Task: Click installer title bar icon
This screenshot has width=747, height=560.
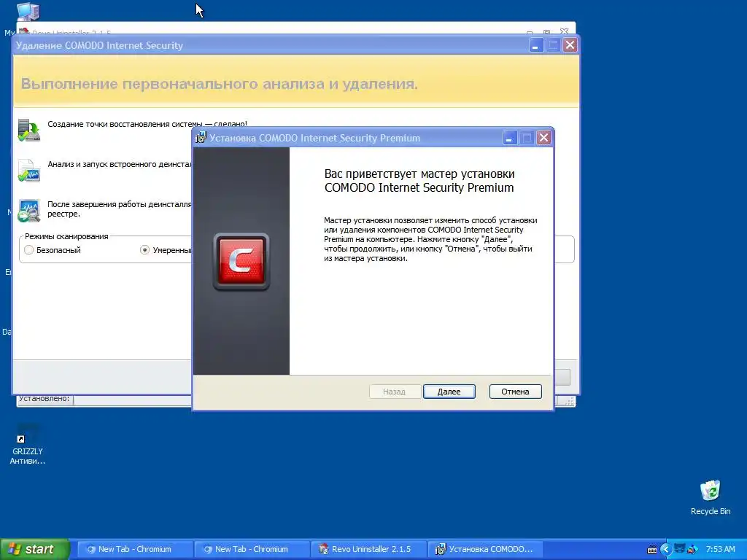Action: pos(201,138)
